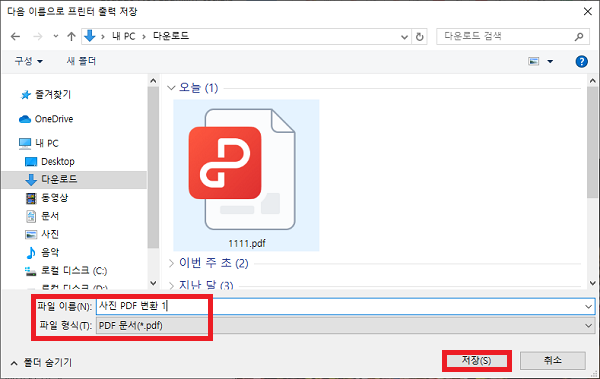600x379 pixels.
Task: Open '문서' folder in the sidebar
Action: point(50,216)
